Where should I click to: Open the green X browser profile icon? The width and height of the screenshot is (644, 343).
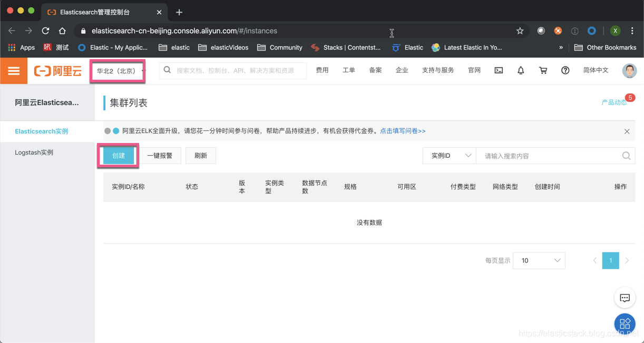[615, 31]
